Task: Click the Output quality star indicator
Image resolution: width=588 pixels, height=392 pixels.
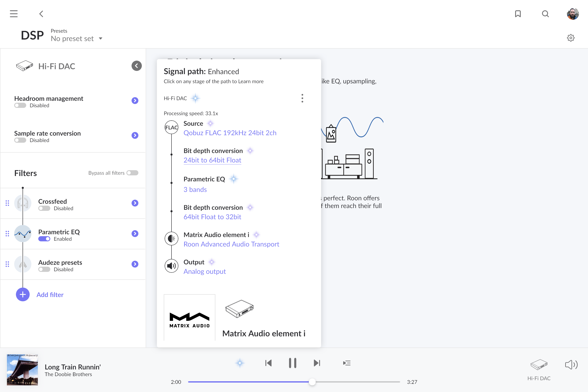Action: 212,262
